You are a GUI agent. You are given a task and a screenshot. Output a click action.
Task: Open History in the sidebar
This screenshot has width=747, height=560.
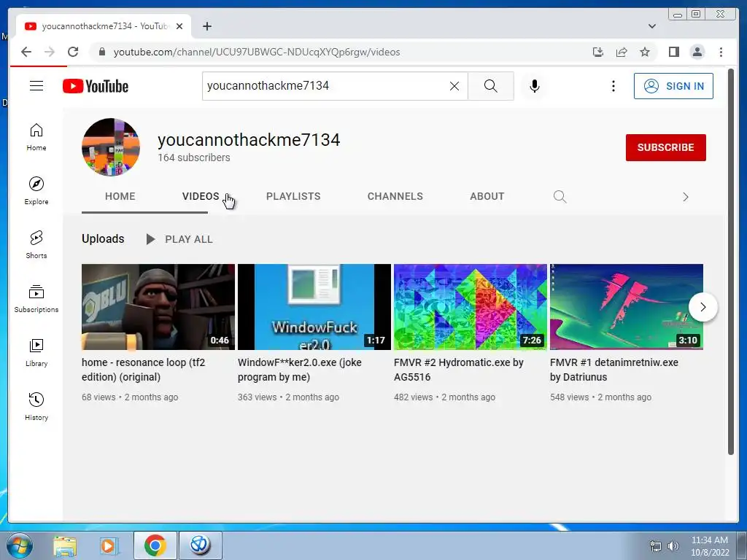(36, 406)
